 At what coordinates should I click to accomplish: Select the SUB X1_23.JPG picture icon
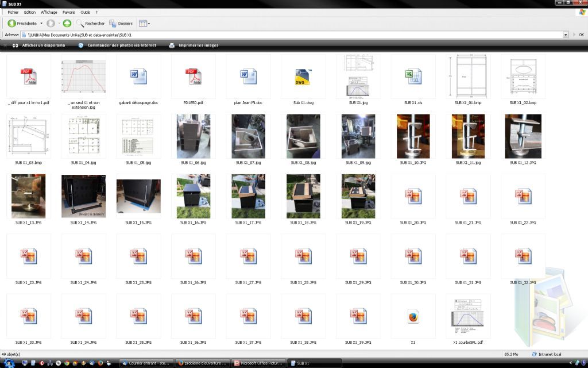29,256
